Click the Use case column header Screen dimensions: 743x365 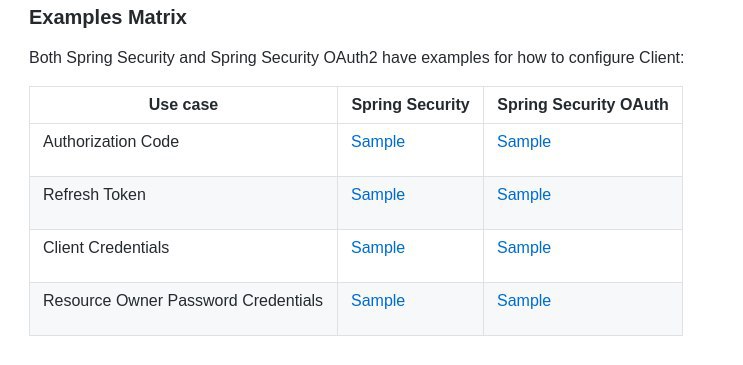click(183, 104)
